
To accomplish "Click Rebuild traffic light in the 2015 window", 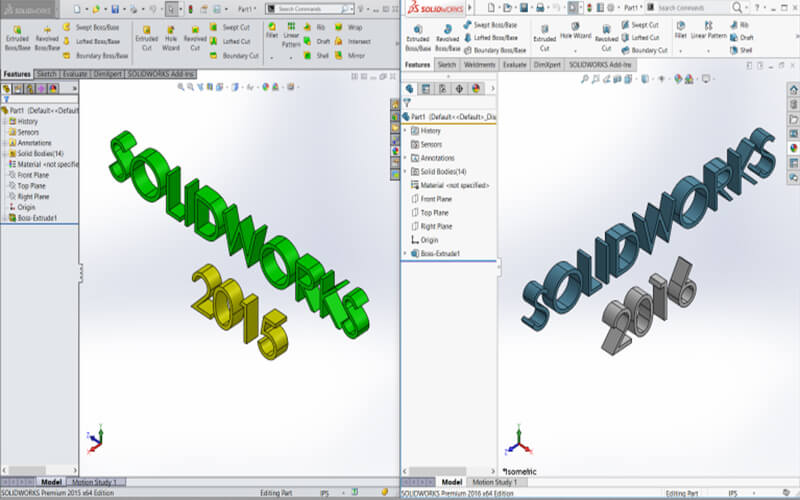I will pos(191,9).
